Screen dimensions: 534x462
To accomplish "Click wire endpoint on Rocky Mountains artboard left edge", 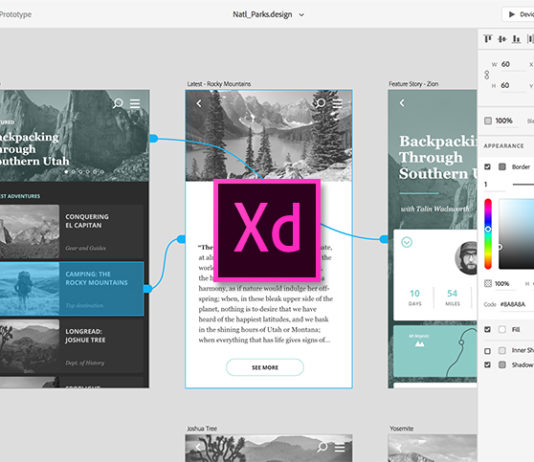I will (x=181, y=239).
